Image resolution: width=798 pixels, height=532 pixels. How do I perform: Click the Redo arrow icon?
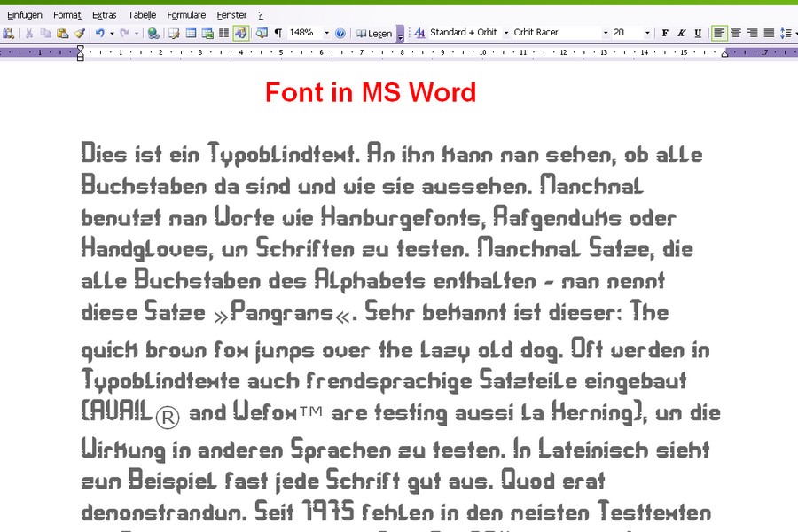pos(124,34)
